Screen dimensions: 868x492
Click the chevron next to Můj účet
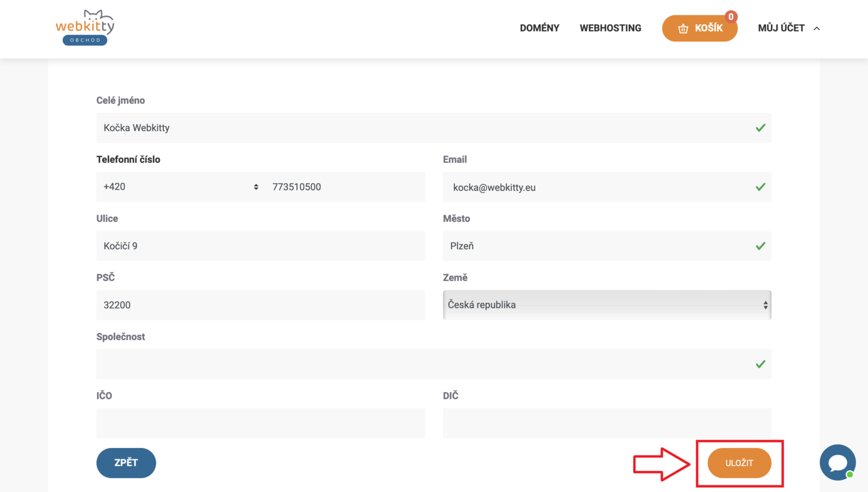(817, 28)
